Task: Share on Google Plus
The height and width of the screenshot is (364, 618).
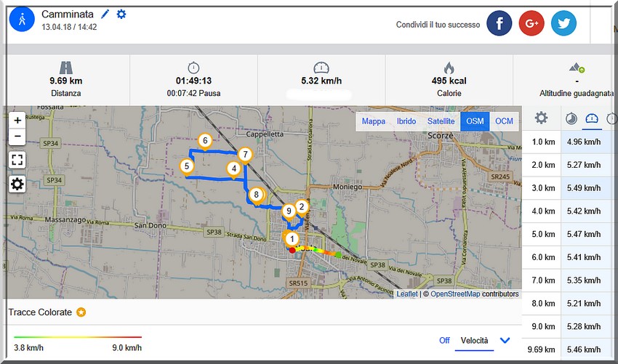Action: (531, 23)
